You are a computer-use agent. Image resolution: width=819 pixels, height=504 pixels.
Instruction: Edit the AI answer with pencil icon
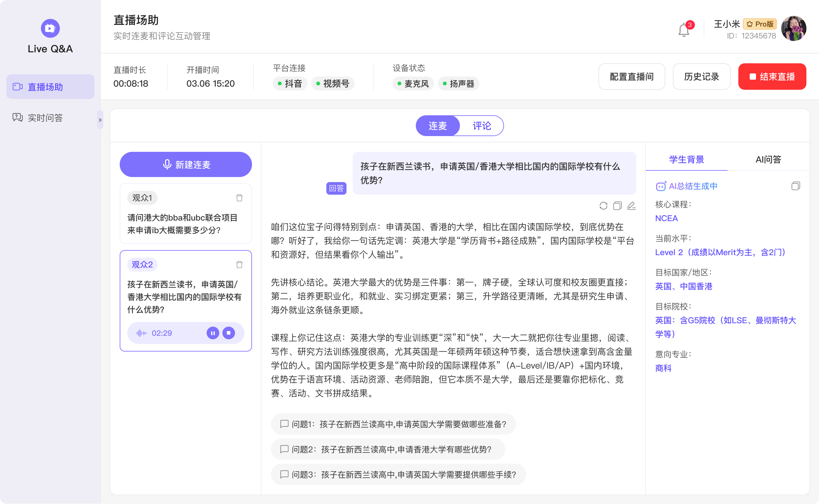tap(631, 206)
